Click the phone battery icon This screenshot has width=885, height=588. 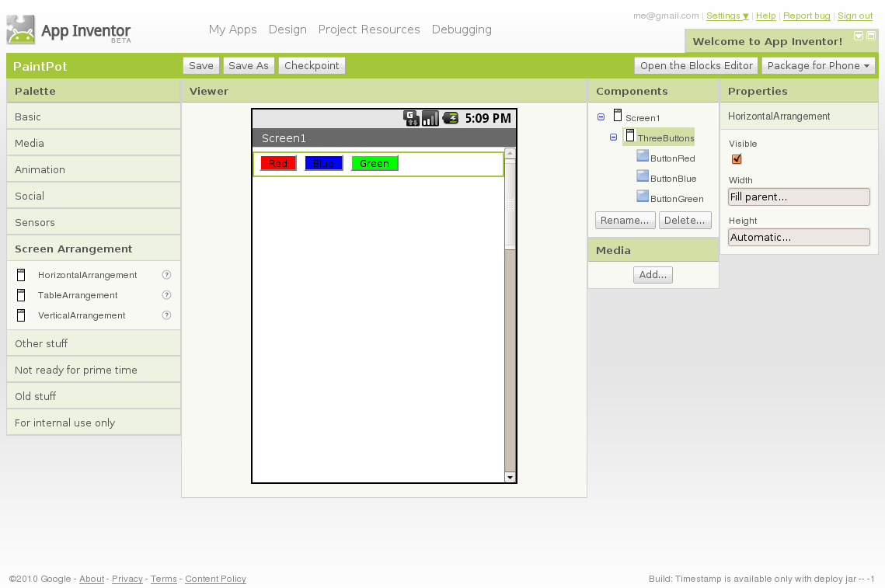[450, 118]
